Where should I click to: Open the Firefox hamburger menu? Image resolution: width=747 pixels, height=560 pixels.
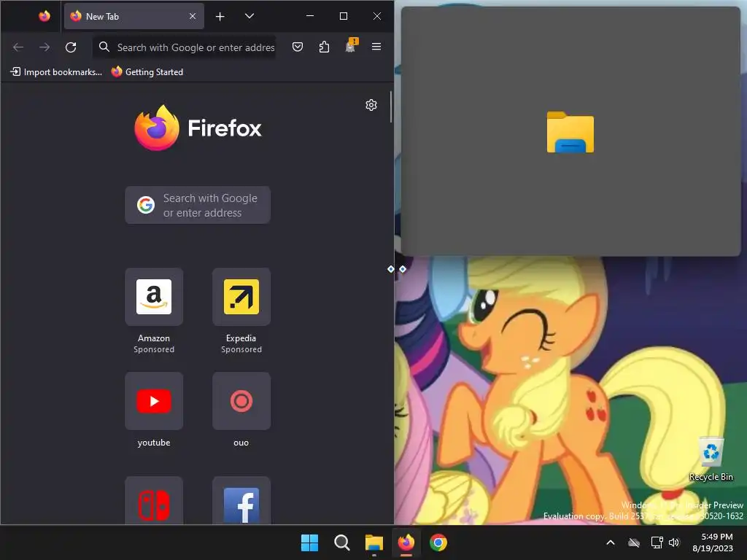click(376, 47)
